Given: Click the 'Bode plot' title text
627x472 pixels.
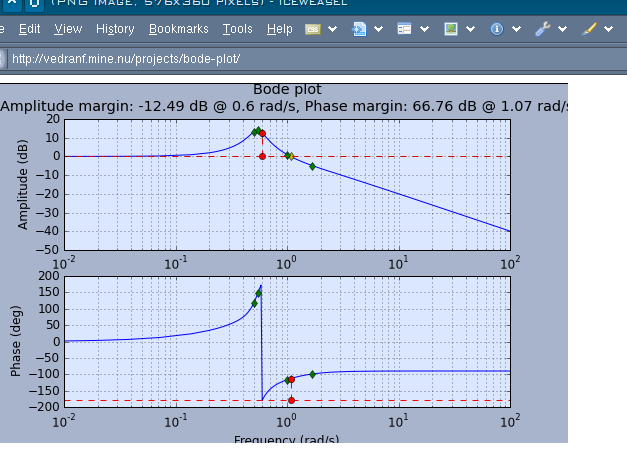Looking at the screenshot, I should pos(287,89).
